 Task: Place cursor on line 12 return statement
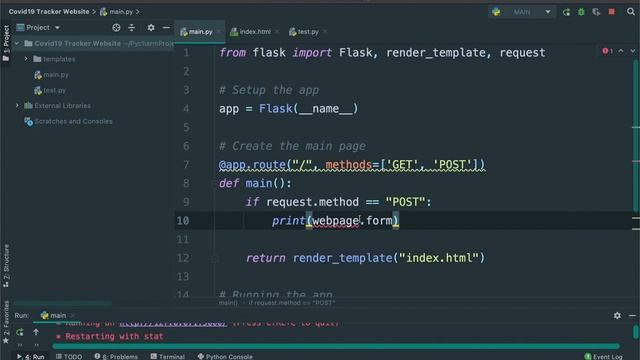pos(365,258)
